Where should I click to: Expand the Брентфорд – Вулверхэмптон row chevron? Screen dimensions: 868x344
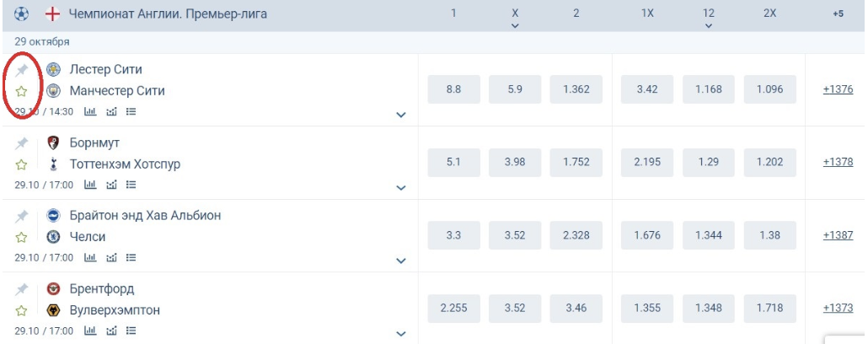point(401,334)
